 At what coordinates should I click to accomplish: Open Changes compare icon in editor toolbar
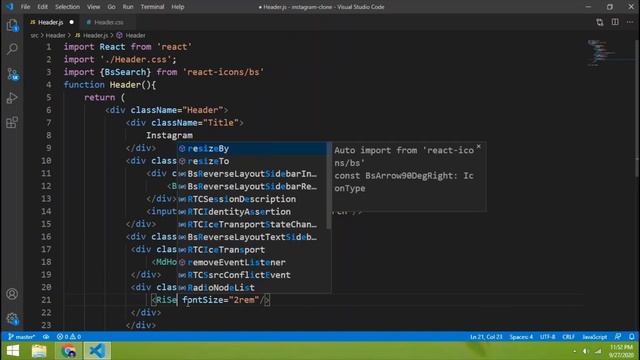(600, 22)
